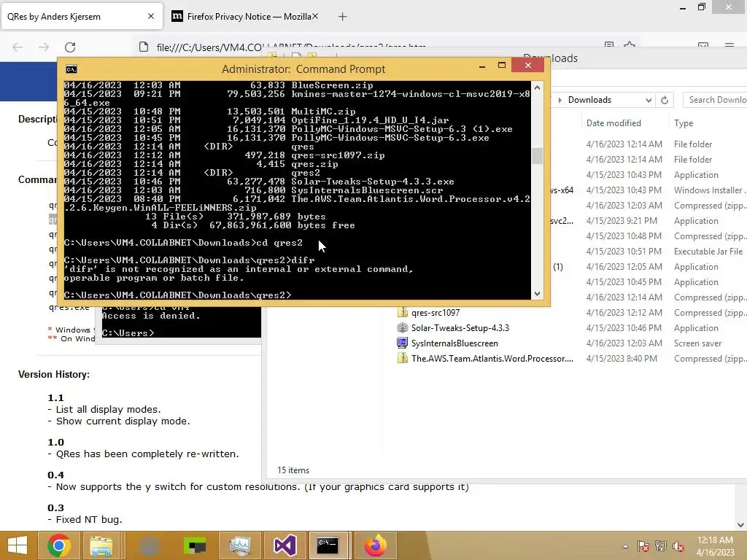Open the Action Center flag icon
747x560 pixels.
click(643, 546)
